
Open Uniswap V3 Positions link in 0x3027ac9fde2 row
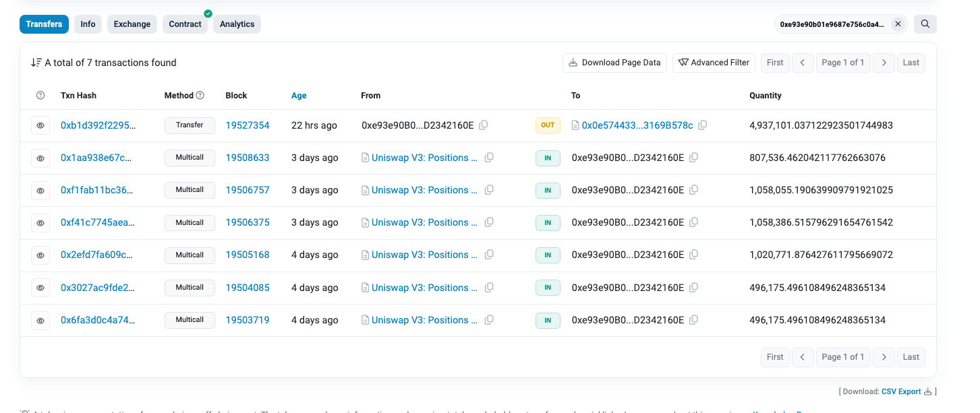(424, 288)
